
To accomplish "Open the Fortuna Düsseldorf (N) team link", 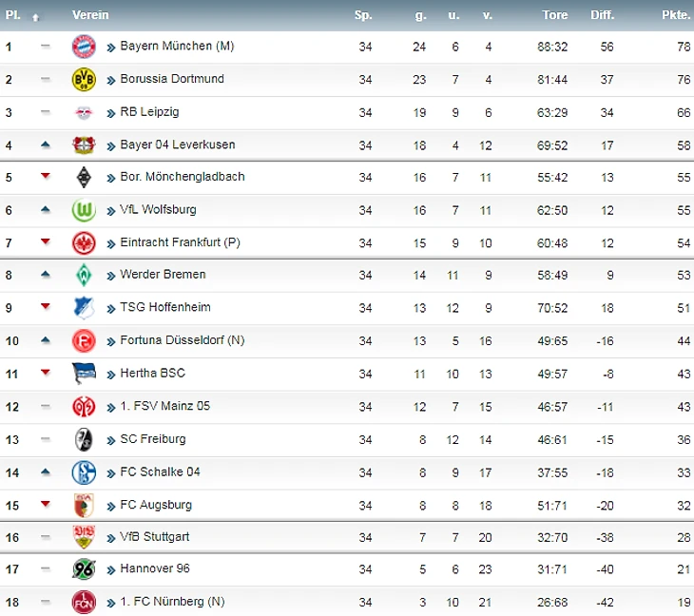I will tap(179, 340).
